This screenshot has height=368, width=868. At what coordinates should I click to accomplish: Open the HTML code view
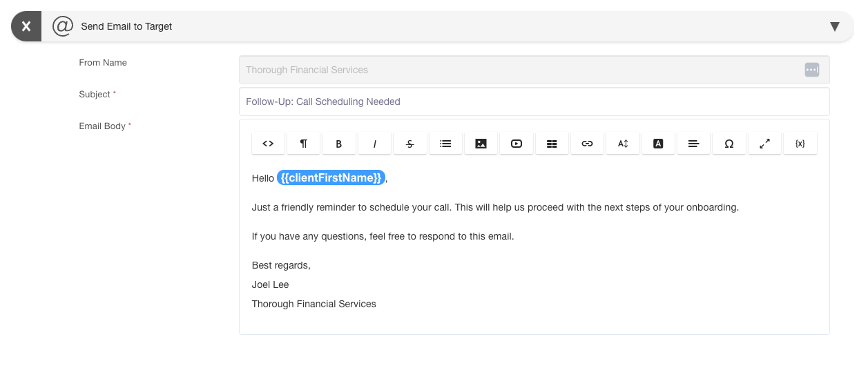268,144
